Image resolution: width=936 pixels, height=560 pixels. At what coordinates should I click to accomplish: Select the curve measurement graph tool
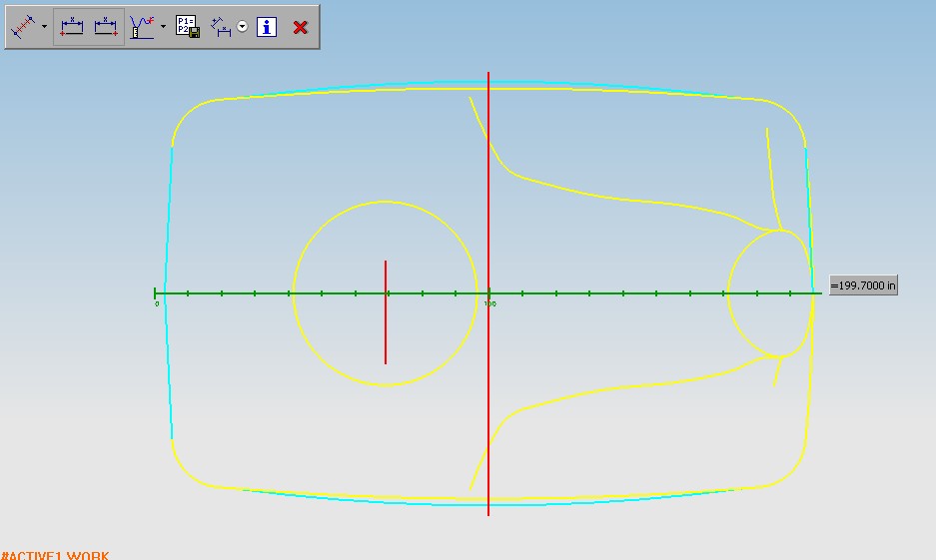coord(142,27)
